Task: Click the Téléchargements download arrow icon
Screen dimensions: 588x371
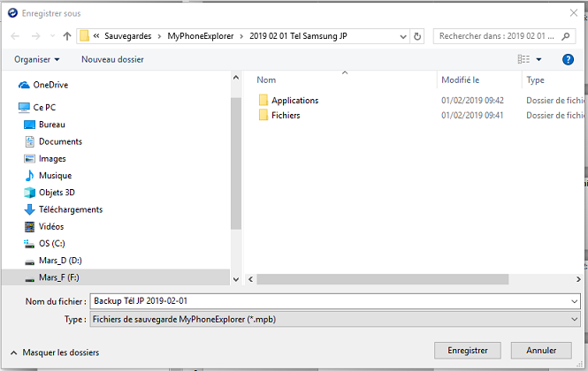Action: click(29, 209)
